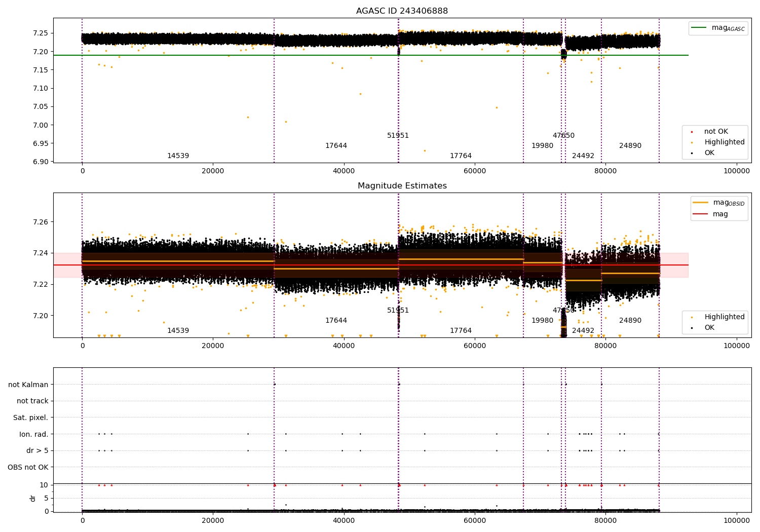Select the 7.15 y-axis tick label

[x=41, y=70]
